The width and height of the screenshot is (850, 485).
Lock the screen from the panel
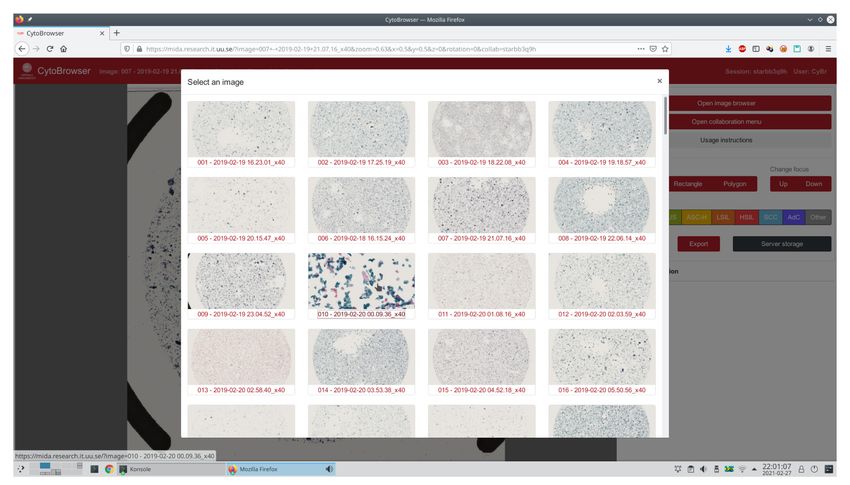[x=801, y=469]
